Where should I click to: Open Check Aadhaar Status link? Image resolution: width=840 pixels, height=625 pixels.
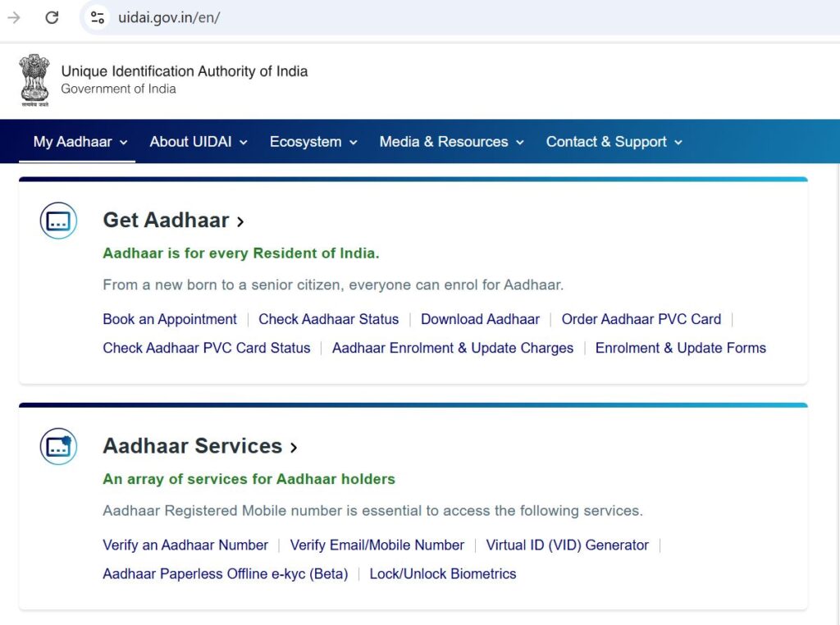coord(328,319)
